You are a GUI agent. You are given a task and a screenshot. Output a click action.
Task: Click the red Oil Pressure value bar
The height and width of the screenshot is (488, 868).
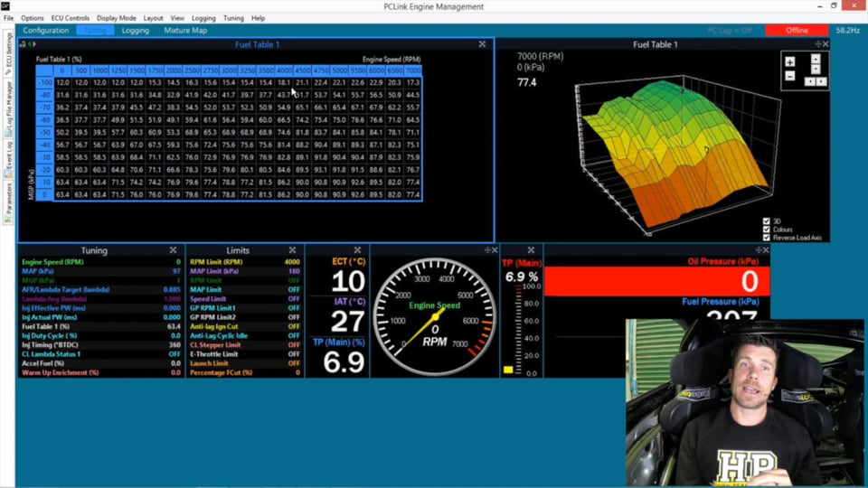click(656, 282)
